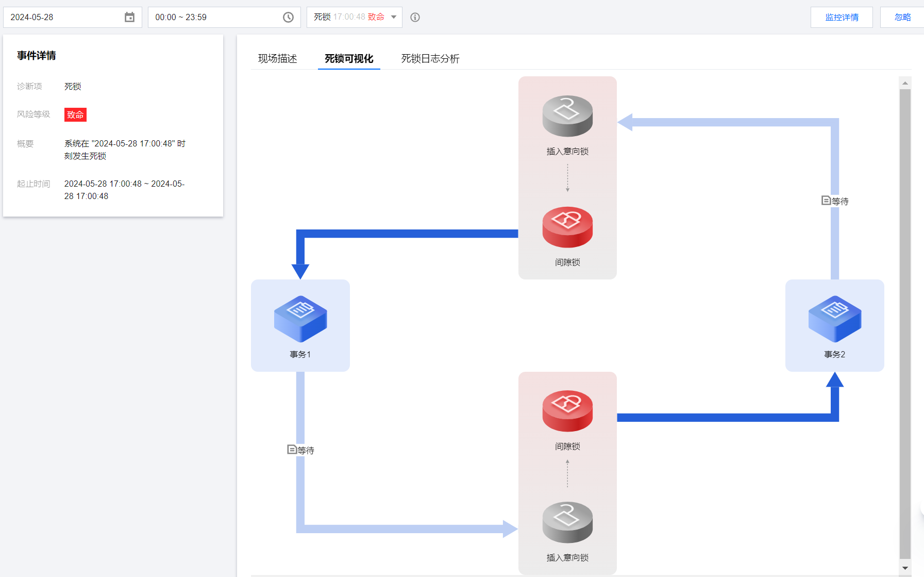Click the 事务1 label text

point(300,354)
